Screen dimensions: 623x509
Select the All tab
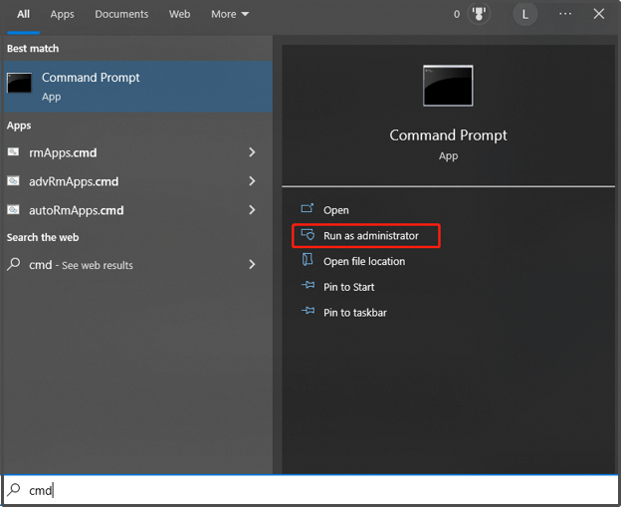click(x=23, y=14)
